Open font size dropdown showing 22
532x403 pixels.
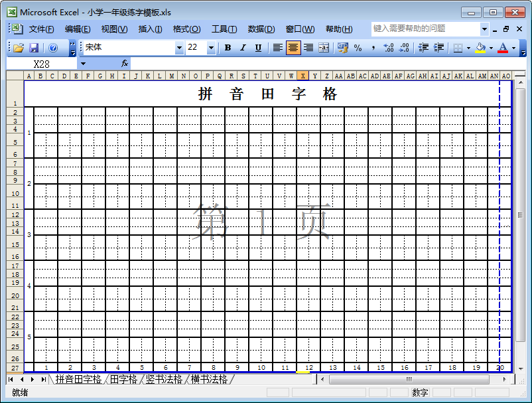coord(211,48)
